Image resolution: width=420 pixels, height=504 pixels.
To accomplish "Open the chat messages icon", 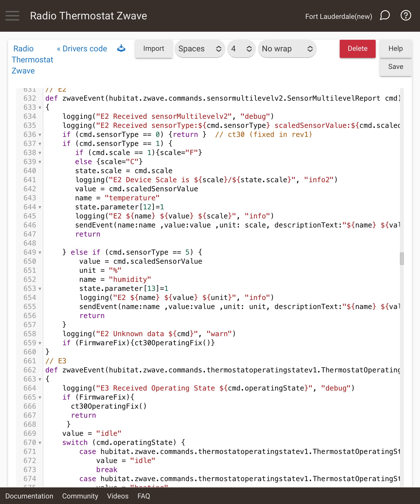I will (384, 16).
